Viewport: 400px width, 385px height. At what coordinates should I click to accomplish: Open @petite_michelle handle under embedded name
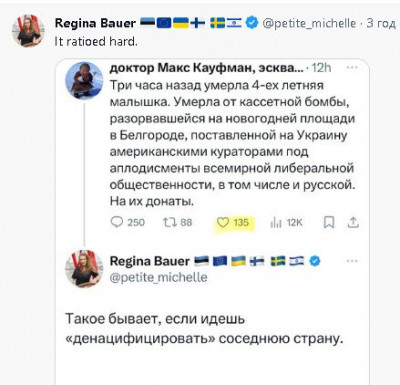click(158, 277)
